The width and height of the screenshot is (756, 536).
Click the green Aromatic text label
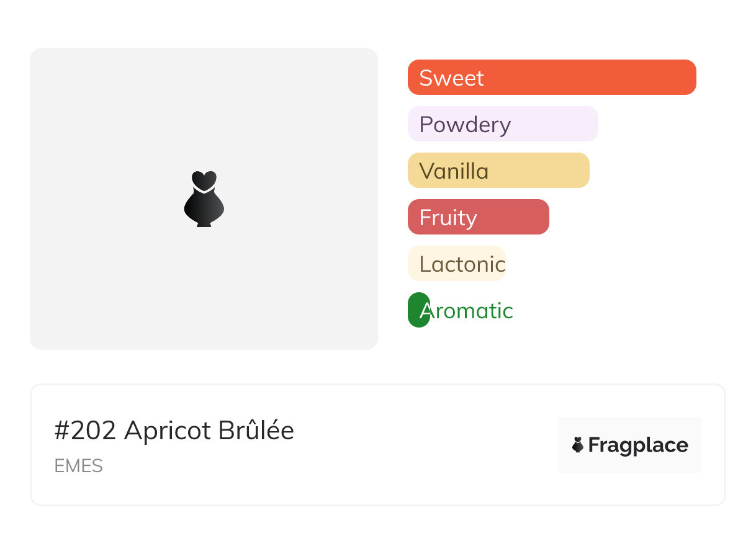472,311
